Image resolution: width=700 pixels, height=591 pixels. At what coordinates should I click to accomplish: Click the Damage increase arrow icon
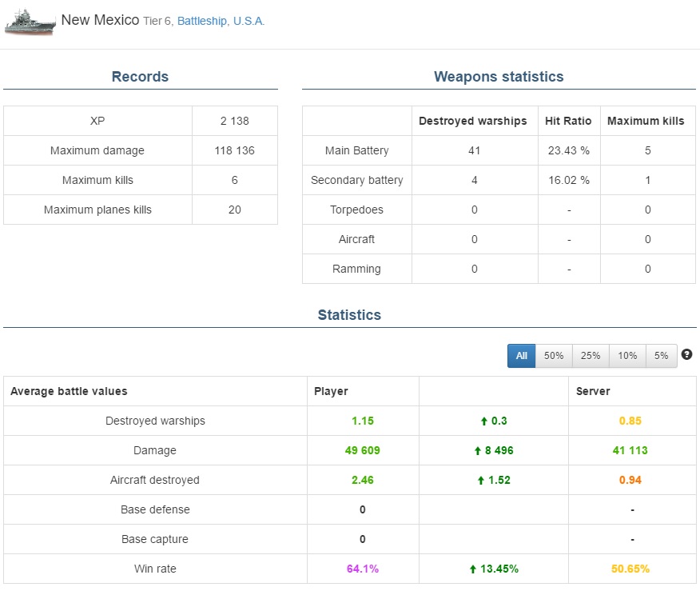[x=478, y=451]
